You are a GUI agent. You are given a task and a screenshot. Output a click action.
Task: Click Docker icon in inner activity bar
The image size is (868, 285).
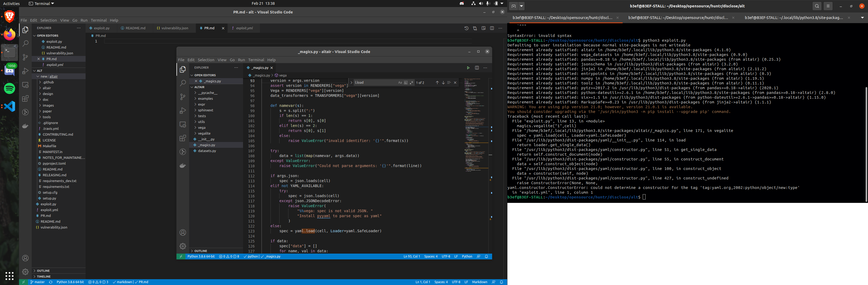click(x=183, y=165)
